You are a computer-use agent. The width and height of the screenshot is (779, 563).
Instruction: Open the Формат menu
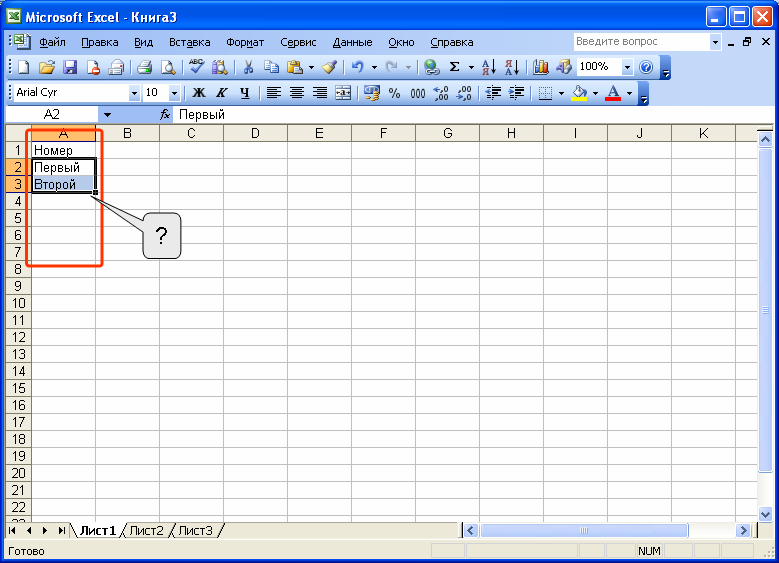click(245, 42)
